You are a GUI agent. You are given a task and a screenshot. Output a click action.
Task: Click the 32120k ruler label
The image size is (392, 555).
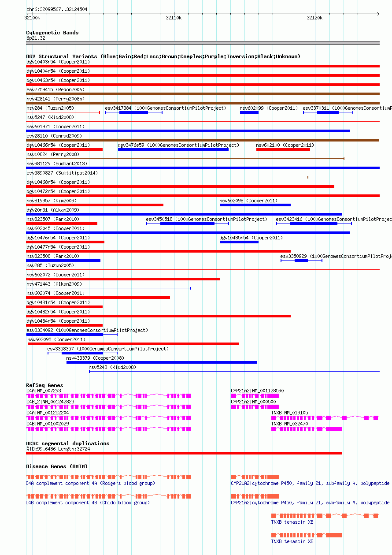(314, 18)
